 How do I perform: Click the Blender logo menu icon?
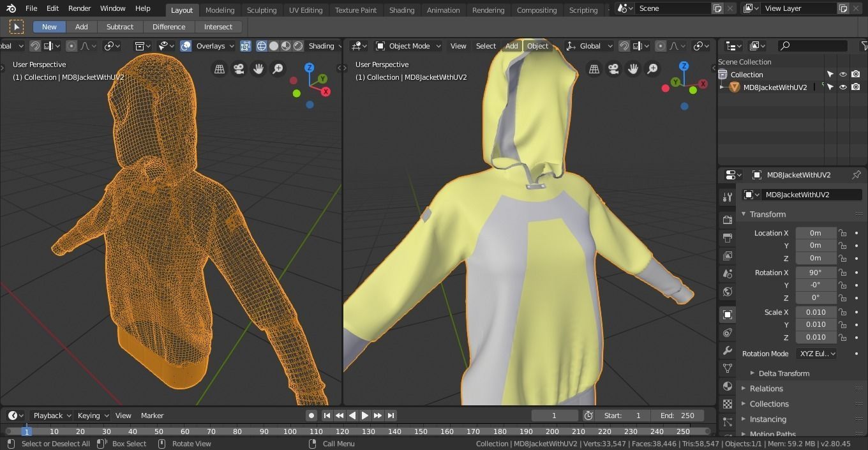click(x=11, y=8)
